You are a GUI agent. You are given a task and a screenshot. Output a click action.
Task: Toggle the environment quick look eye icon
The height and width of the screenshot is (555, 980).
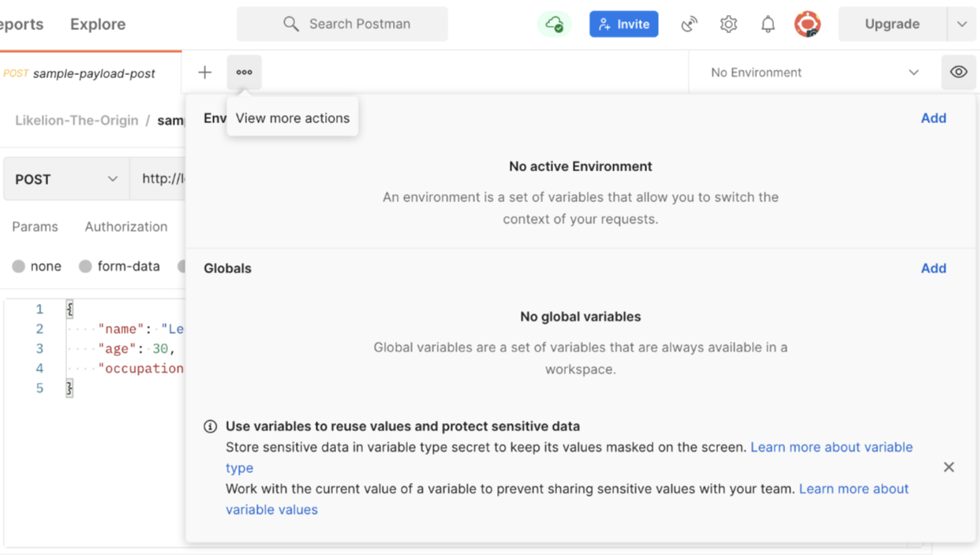959,72
